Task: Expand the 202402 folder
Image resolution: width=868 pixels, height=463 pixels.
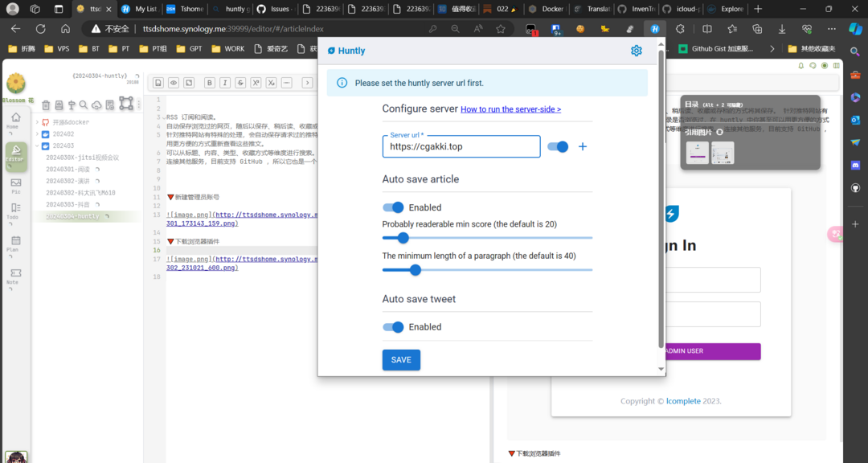Action: pos(37,133)
